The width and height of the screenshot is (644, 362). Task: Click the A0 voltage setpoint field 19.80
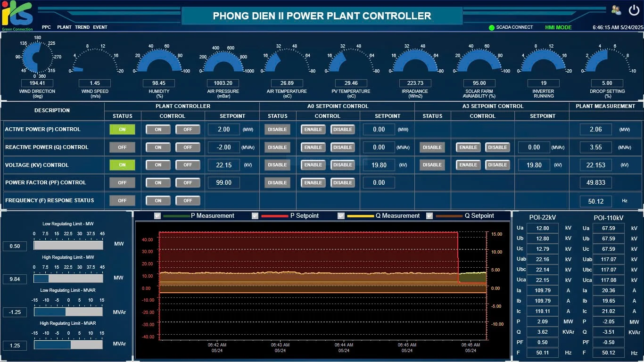pos(379,165)
